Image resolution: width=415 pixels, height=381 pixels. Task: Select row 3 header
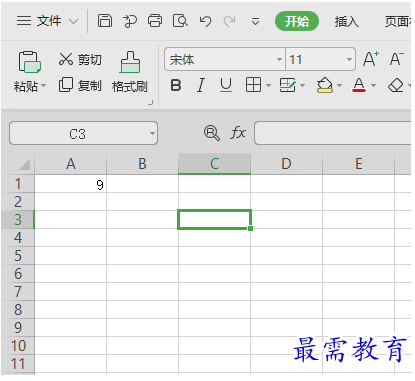coord(18,220)
